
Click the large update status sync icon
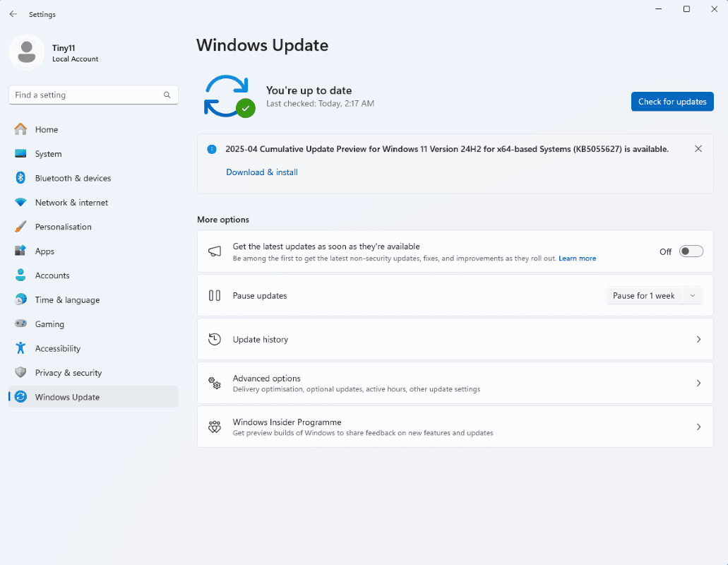[229, 96]
